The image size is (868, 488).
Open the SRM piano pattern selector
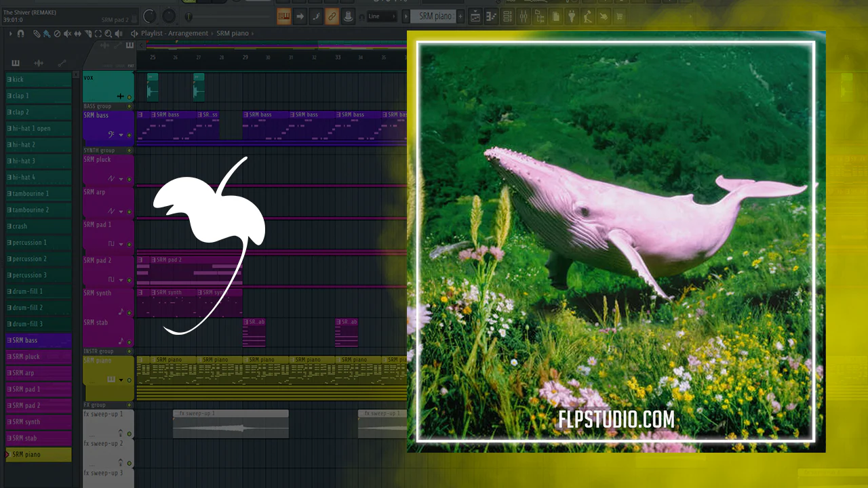click(x=434, y=16)
